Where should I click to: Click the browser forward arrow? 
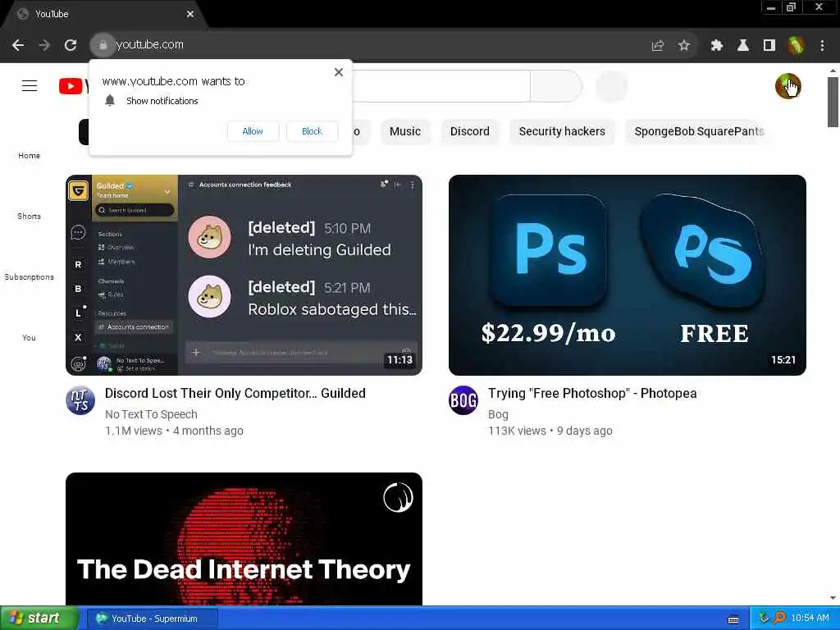pos(44,45)
